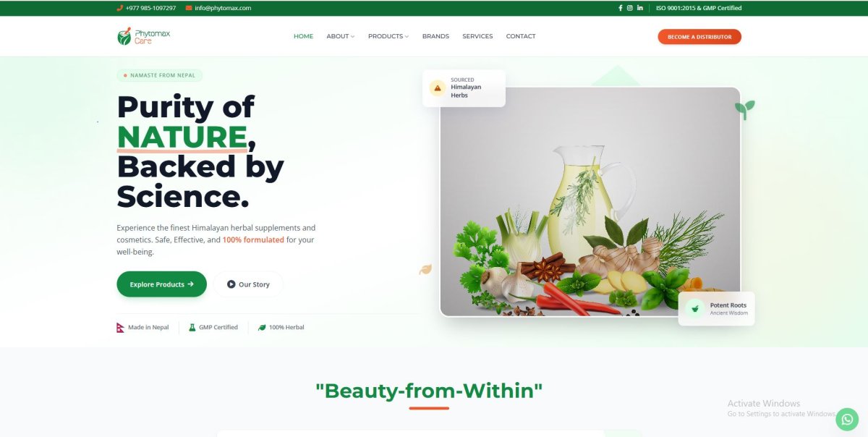Click the Potent Roots mortar icon
This screenshot has height=437, width=868.
tap(695, 309)
